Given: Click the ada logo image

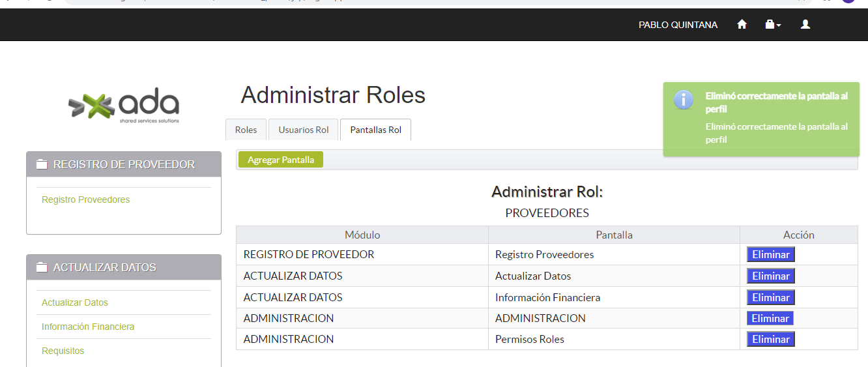Looking at the screenshot, I should [x=124, y=106].
